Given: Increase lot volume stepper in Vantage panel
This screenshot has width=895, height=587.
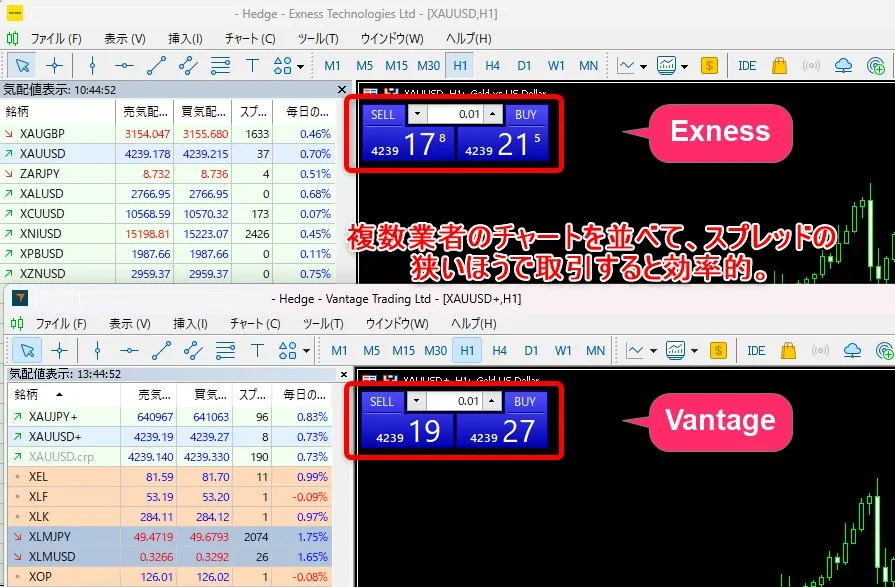Looking at the screenshot, I should click(x=492, y=401).
